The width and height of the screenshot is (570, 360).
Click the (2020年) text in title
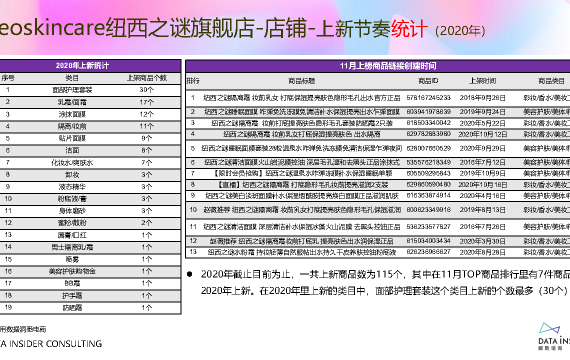(x=460, y=31)
